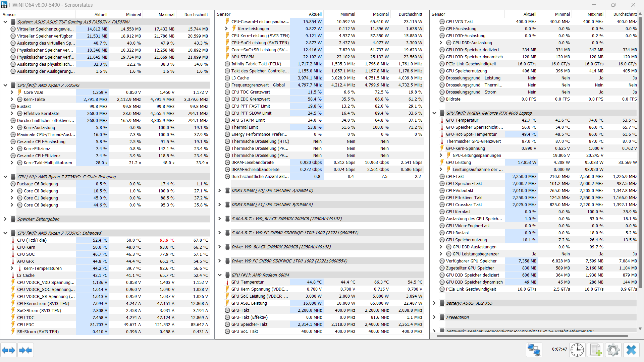
Task: Open the remote network monitoring icon
Action: [x=534, y=350]
